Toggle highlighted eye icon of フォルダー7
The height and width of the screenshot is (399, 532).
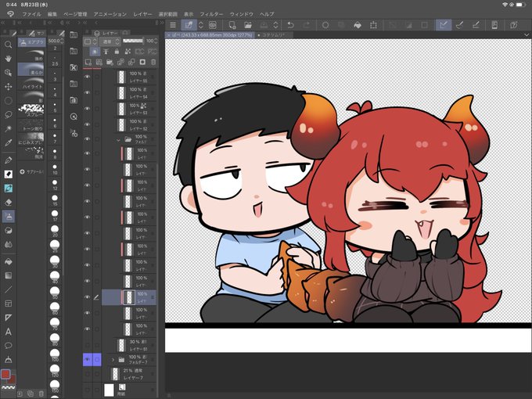pos(88,359)
